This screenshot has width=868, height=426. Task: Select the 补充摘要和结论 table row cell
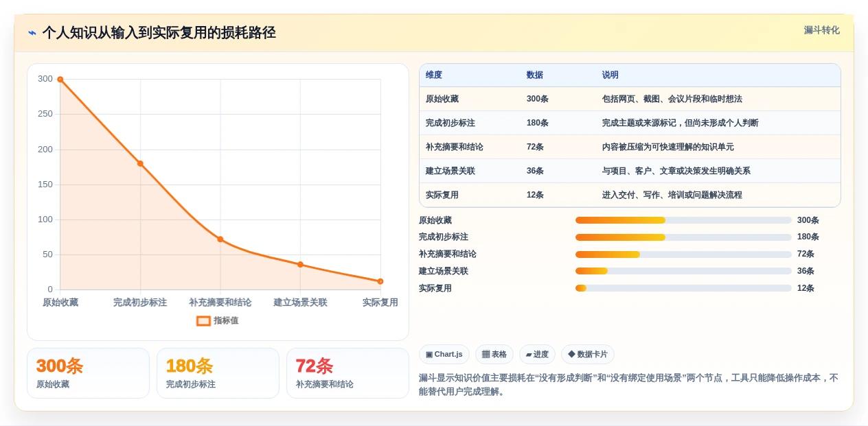click(455, 147)
